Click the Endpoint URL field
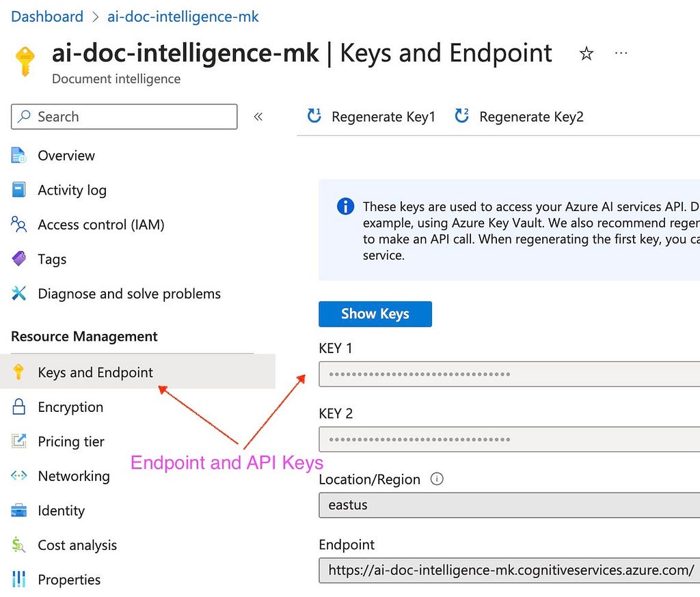700x597 pixels. (509, 570)
